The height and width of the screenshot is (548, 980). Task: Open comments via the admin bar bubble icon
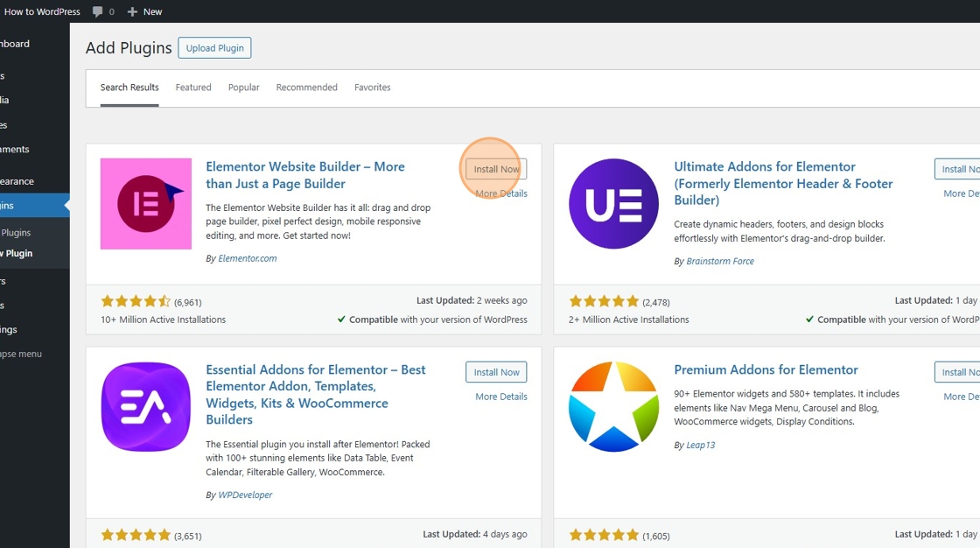[x=97, y=11]
